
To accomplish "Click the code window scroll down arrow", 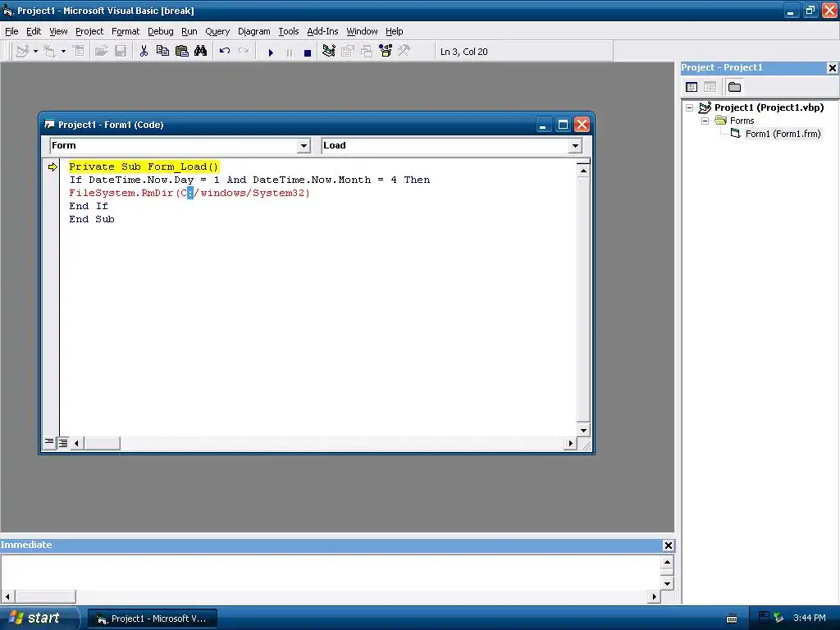I will point(583,430).
